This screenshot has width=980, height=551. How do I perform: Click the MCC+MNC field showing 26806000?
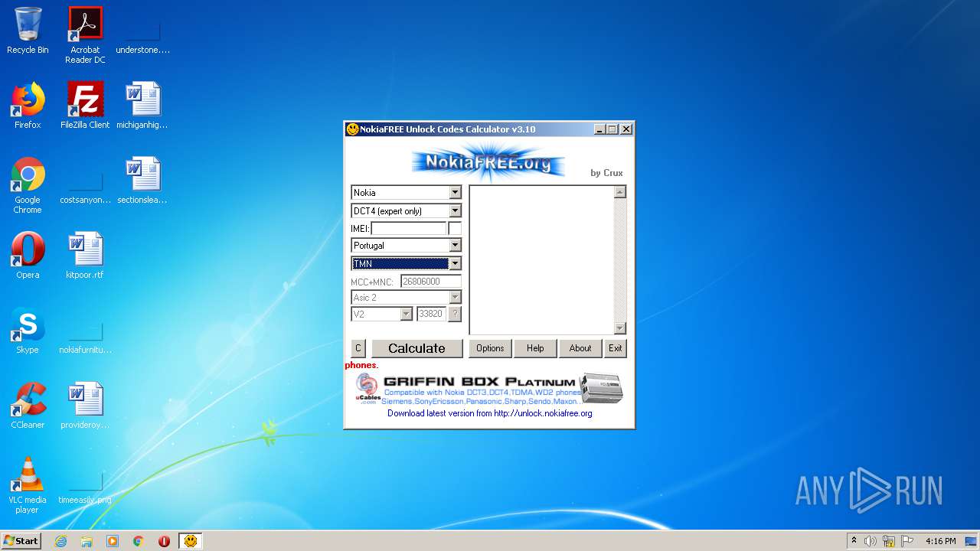pyautogui.click(x=431, y=281)
